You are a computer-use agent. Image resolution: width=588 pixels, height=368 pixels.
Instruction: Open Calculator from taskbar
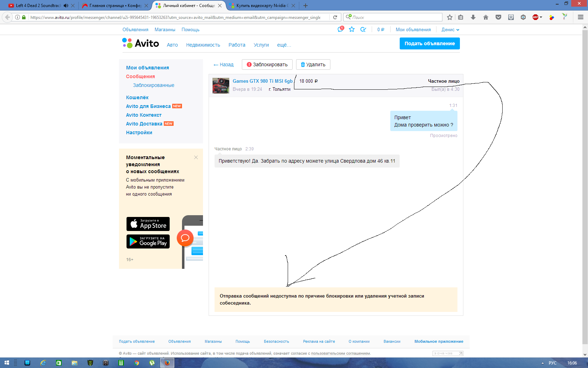121,363
